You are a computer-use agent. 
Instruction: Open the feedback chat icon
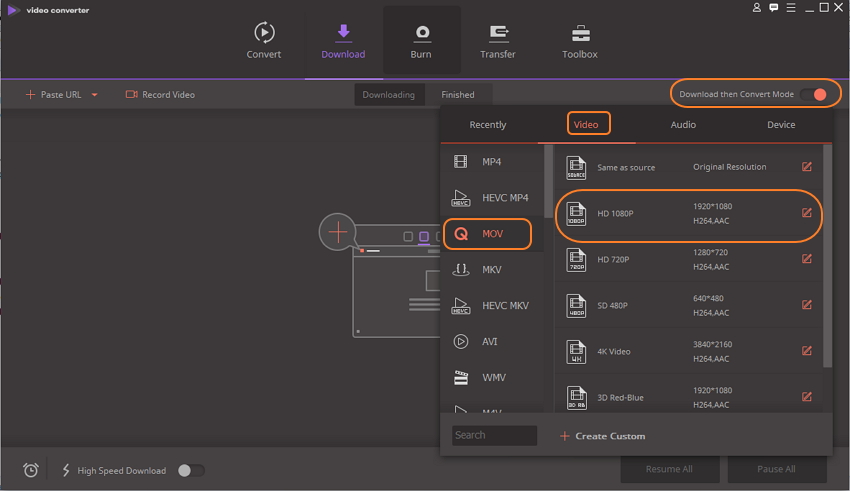(774, 8)
